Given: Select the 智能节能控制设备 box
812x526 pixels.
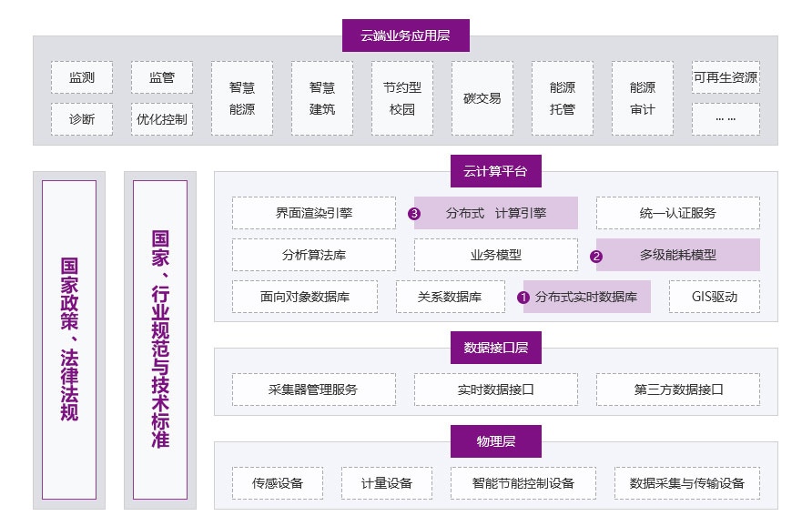Looking at the screenshot, I should pos(523,483).
